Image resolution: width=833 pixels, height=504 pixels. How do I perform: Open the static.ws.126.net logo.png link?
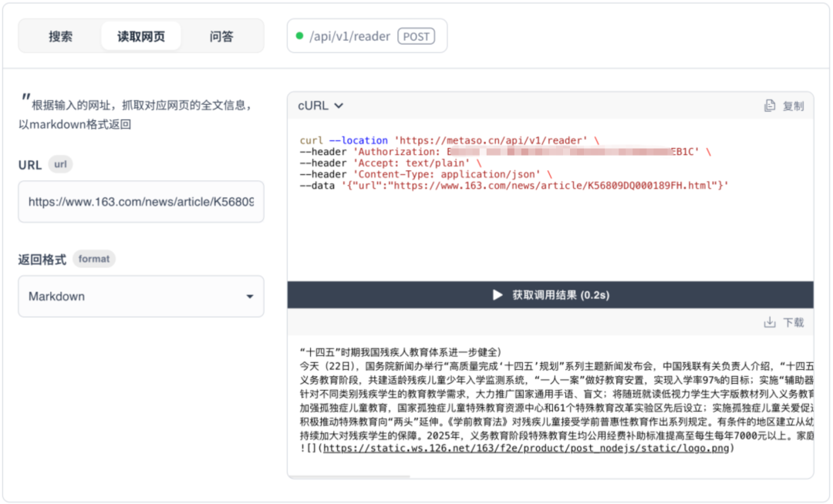click(x=526, y=449)
